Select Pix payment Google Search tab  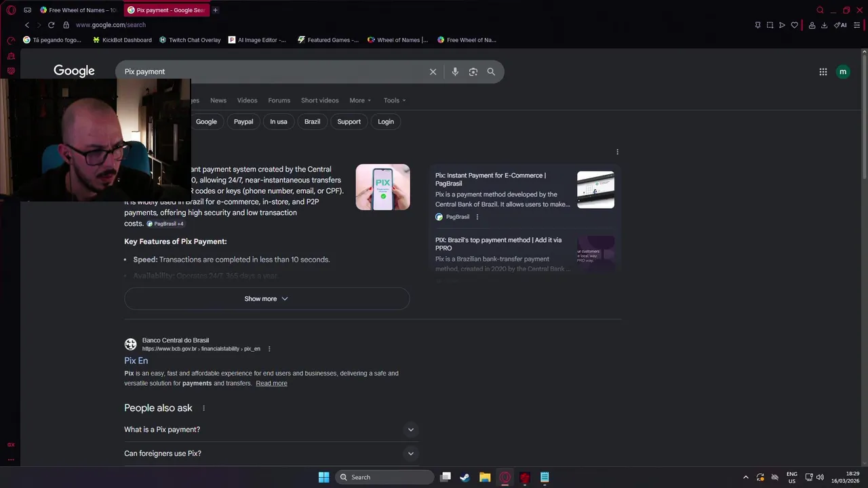coord(167,10)
